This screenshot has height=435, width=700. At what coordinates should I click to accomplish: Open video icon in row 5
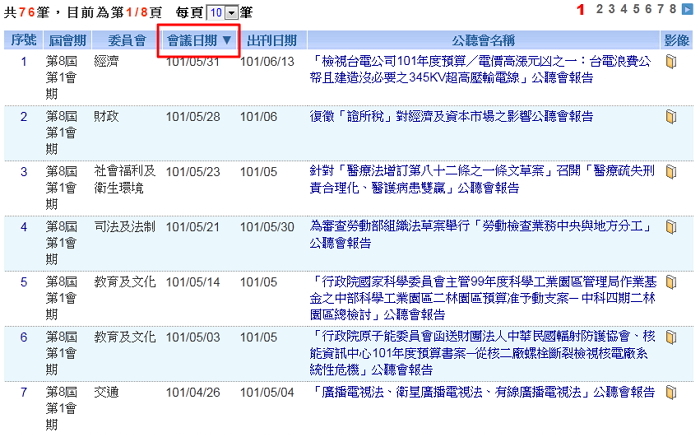[671, 282]
